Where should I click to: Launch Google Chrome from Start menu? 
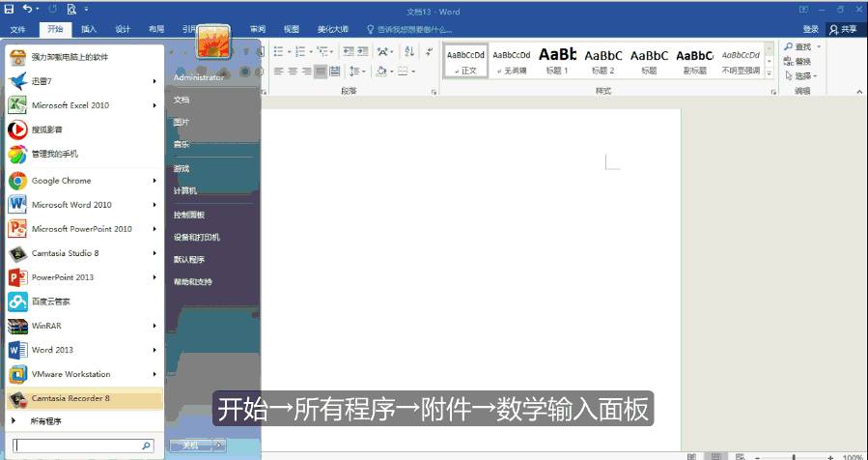tap(85, 181)
